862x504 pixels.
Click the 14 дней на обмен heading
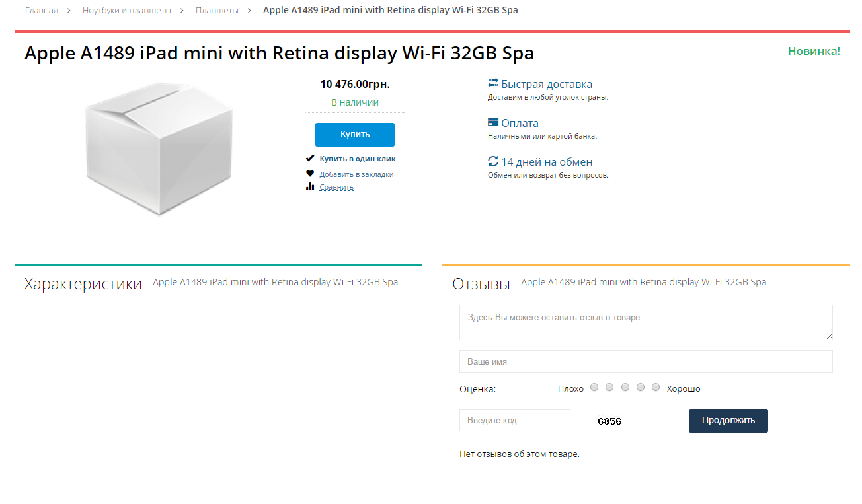coord(547,162)
